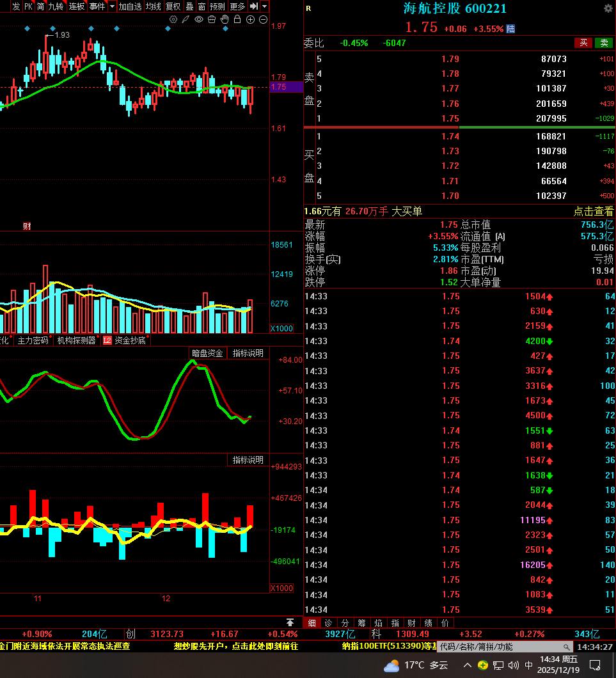The height and width of the screenshot is (678, 616).
Task: Click the search magnifier icon
Action: tap(566, 647)
